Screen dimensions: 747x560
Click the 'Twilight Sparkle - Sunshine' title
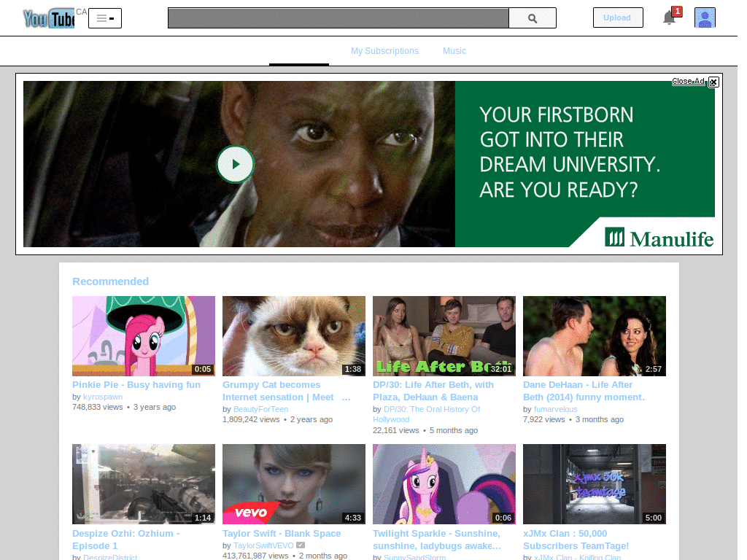437,540
